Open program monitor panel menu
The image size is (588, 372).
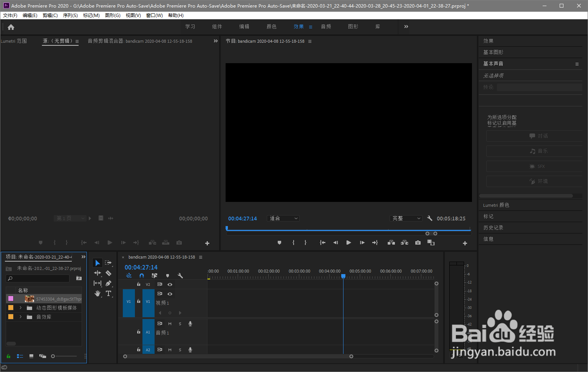310,41
